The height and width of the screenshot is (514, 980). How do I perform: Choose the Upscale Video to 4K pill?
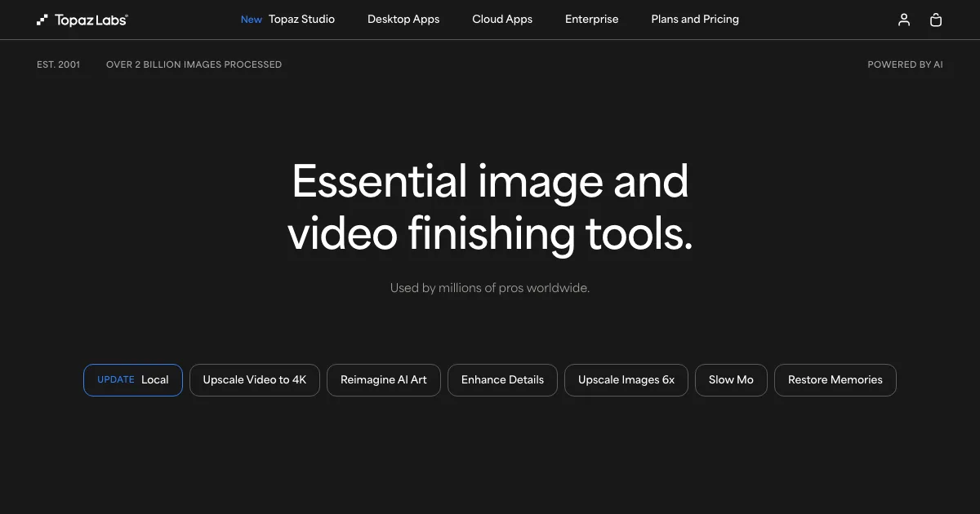(255, 380)
